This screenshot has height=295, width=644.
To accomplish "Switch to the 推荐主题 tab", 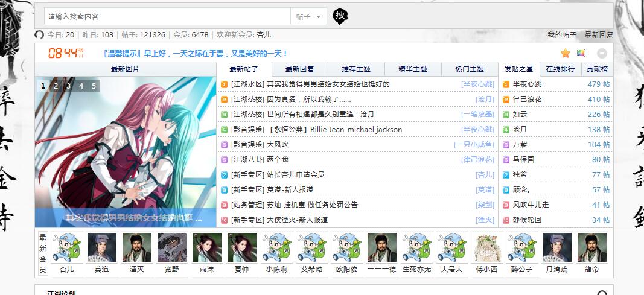I will pos(356,69).
